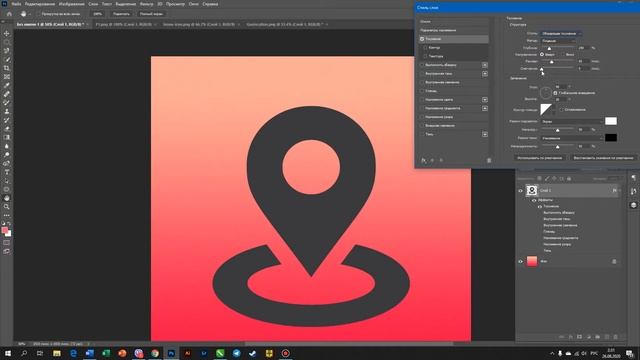
Task: Select the Brush tool
Action: 7,103
